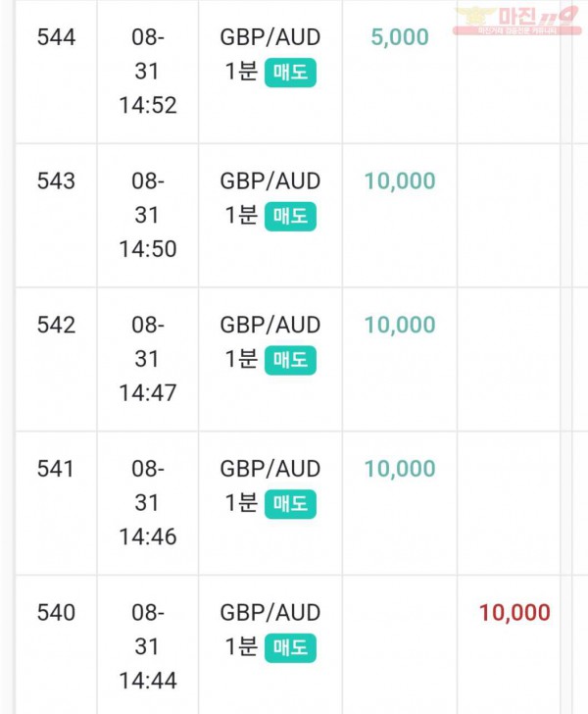Click GBP/AUD text in row 542
Viewport: 588px width, 714px height.
tap(270, 326)
